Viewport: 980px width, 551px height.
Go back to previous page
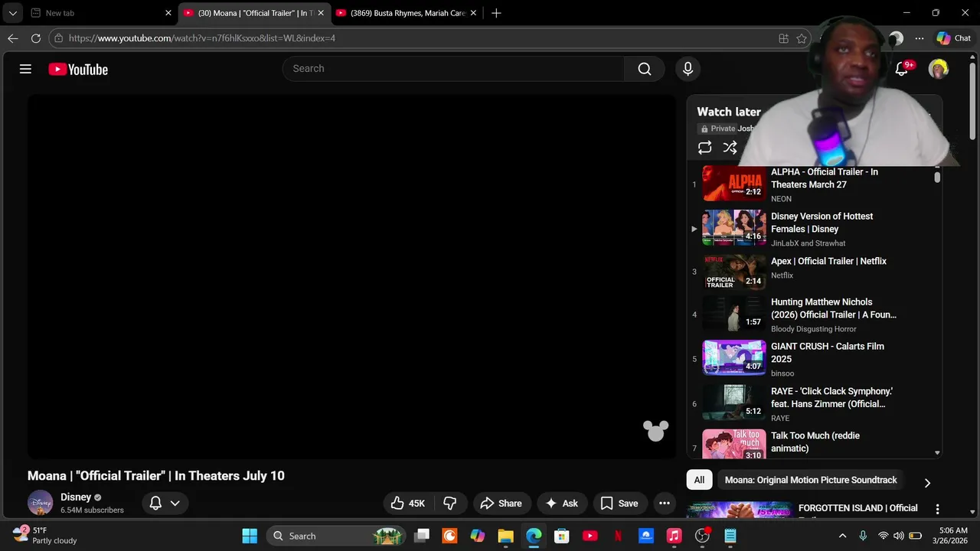click(x=13, y=38)
